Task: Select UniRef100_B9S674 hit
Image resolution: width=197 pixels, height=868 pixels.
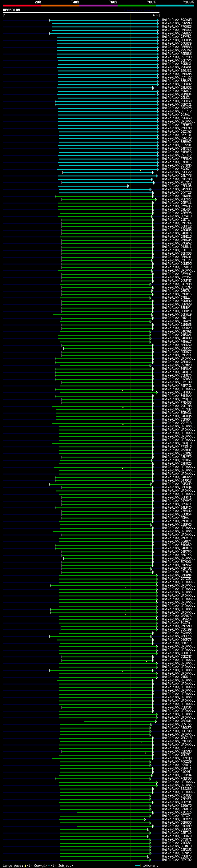Action: [176, 169]
